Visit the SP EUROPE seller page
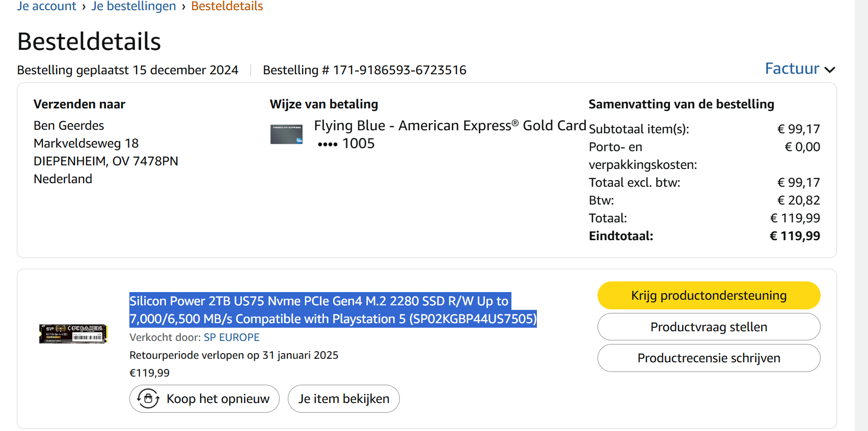868x431 pixels. 232,337
